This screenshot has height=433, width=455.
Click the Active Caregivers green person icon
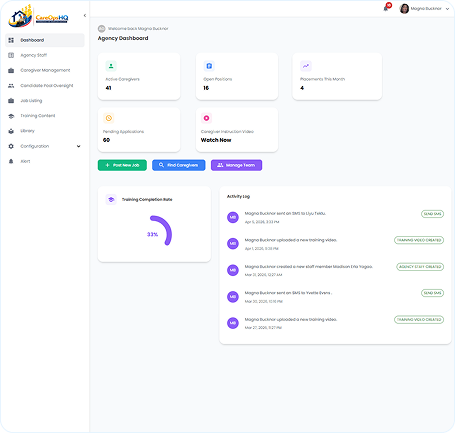(111, 66)
